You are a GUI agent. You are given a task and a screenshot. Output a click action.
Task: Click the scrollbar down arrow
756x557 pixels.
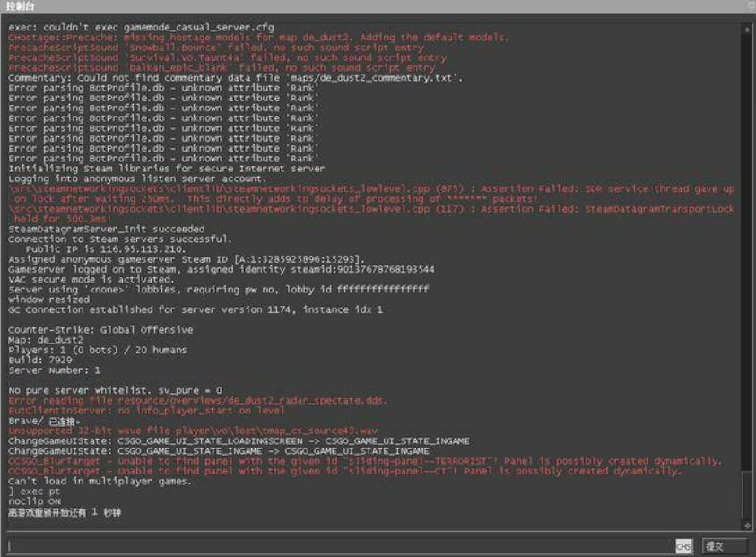click(746, 526)
